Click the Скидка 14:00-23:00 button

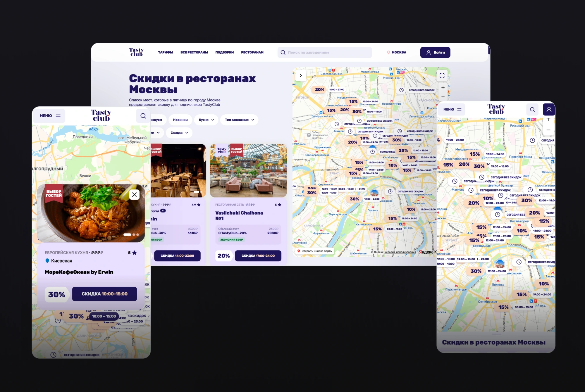pyautogui.click(x=177, y=256)
